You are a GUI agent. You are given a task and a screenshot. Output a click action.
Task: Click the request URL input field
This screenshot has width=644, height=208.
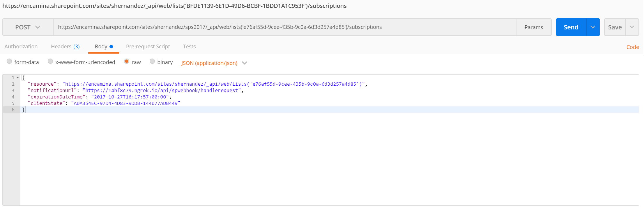(x=284, y=27)
